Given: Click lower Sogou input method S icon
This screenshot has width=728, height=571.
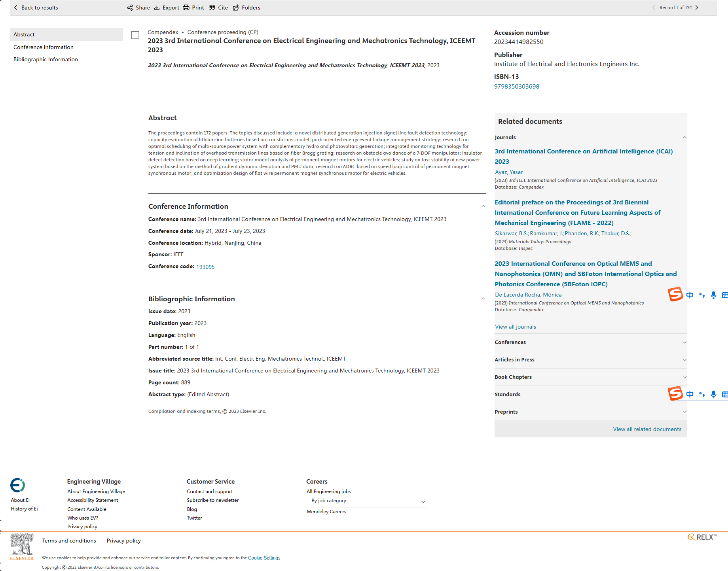Looking at the screenshot, I should [675, 393].
